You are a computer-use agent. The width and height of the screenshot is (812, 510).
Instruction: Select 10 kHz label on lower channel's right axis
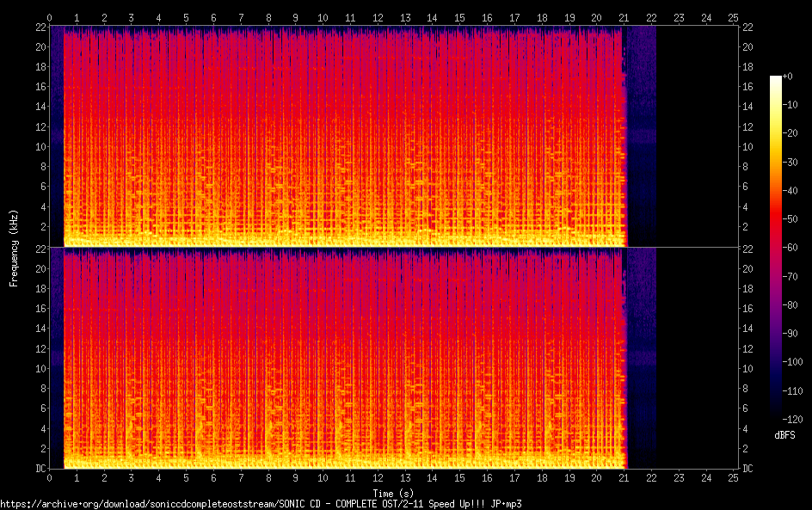(747, 368)
